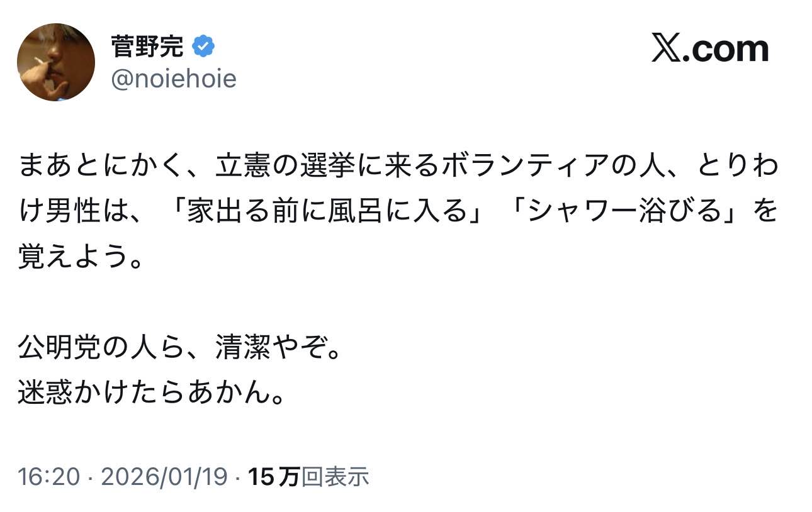Click the 16:20 timestamp

48,477
